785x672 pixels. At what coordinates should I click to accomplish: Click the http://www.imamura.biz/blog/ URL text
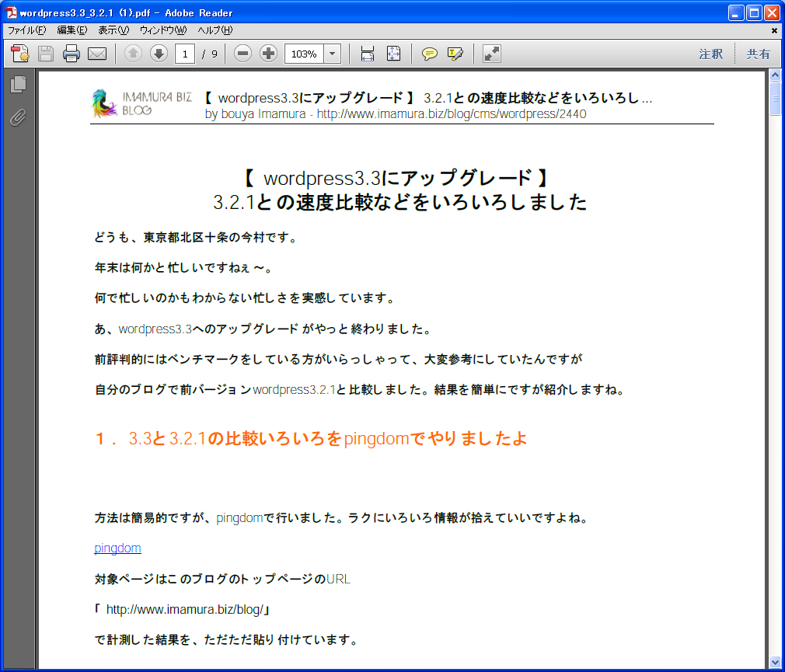click(185, 609)
